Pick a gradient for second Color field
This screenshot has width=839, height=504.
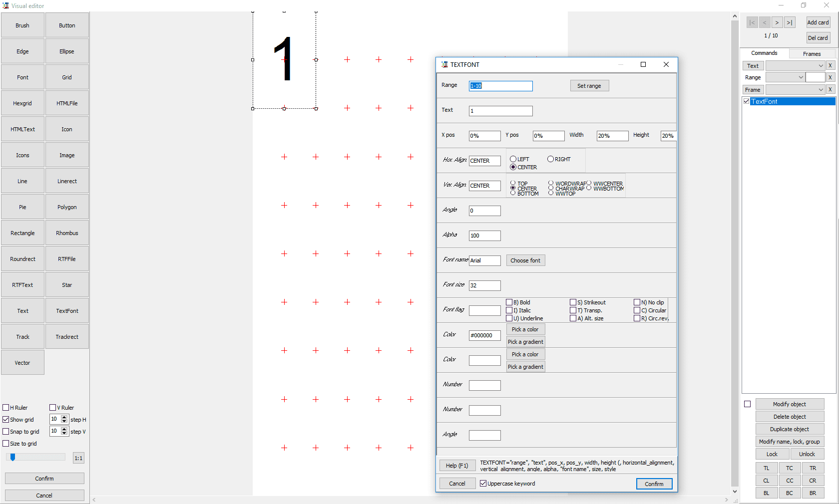click(x=525, y=367)
